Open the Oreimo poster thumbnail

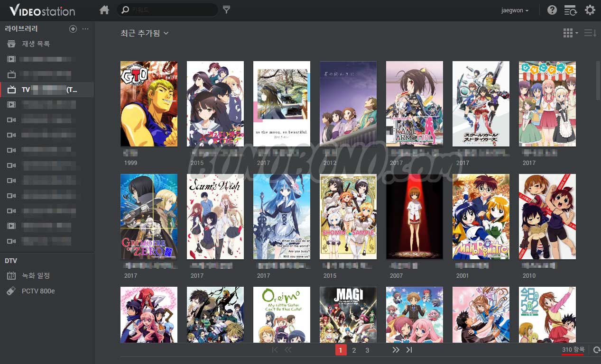[282, 315]
